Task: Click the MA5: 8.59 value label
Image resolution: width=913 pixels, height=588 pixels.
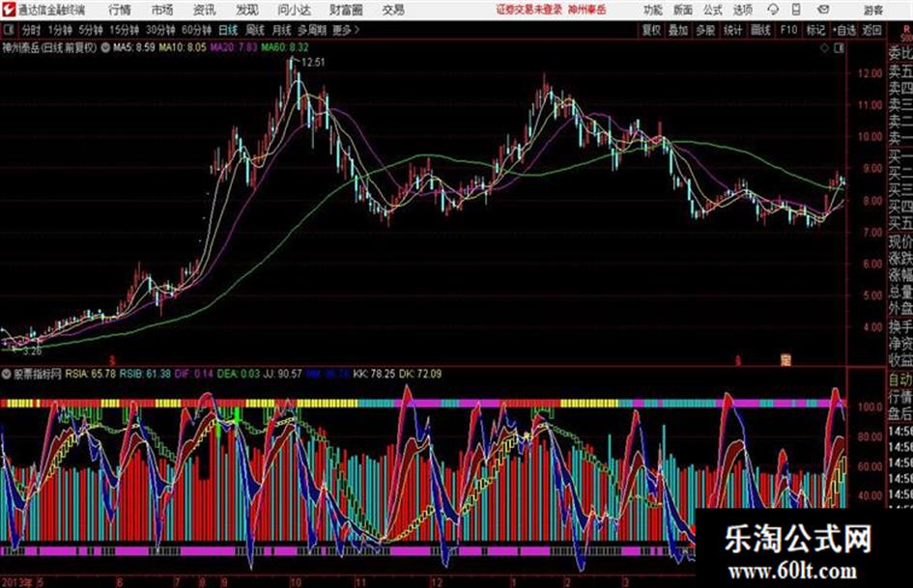Action: [134, 47]
